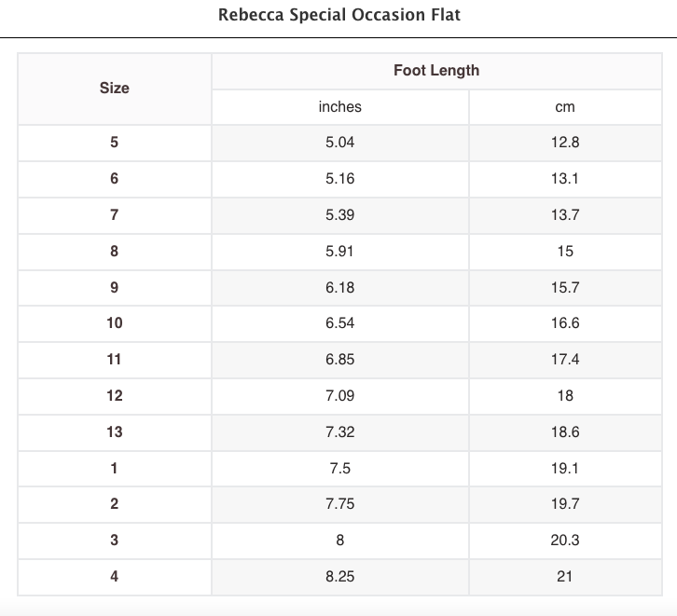
Task: Click the 12.8 cm cell
Action: [x=564, y=143]
